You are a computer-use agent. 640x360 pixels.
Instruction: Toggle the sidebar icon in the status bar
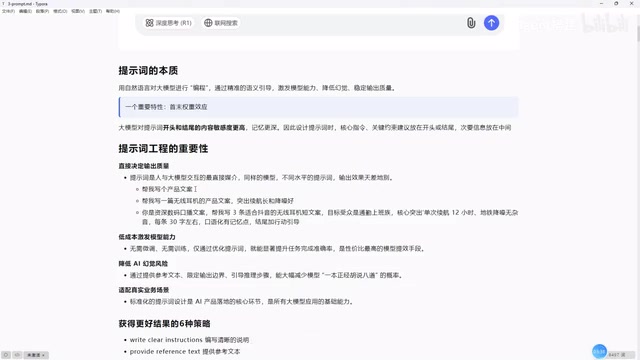click(x=6, y=355)
